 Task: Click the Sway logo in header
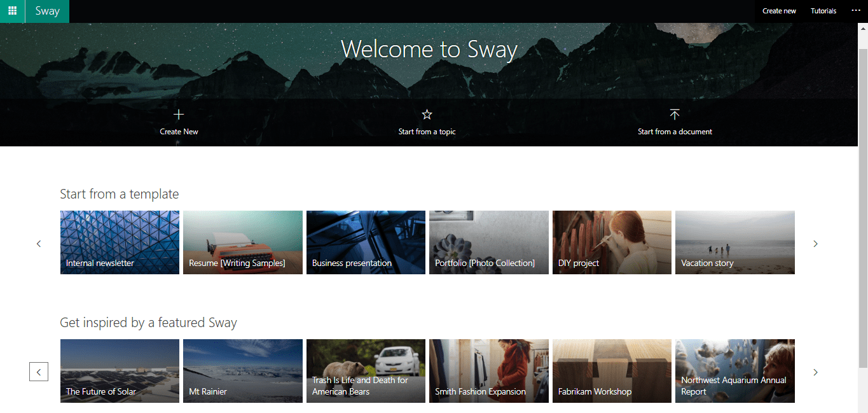point(47,11)
